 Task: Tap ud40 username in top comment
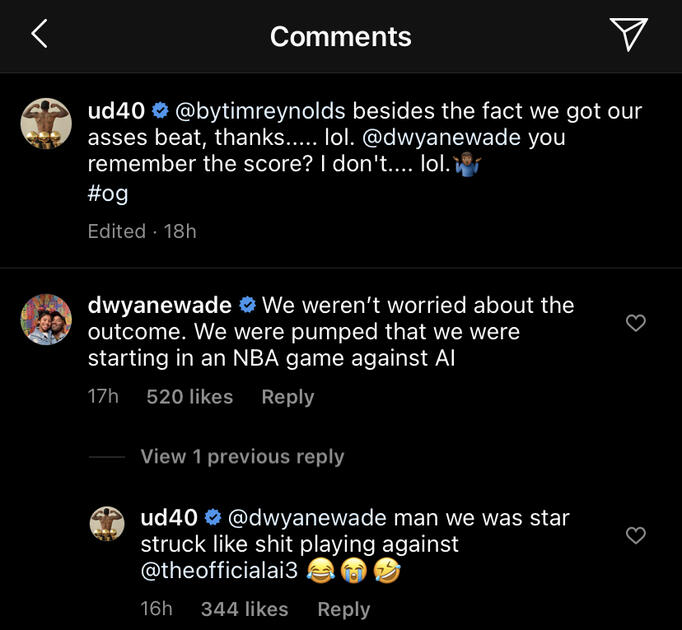[x=115, y=111]
